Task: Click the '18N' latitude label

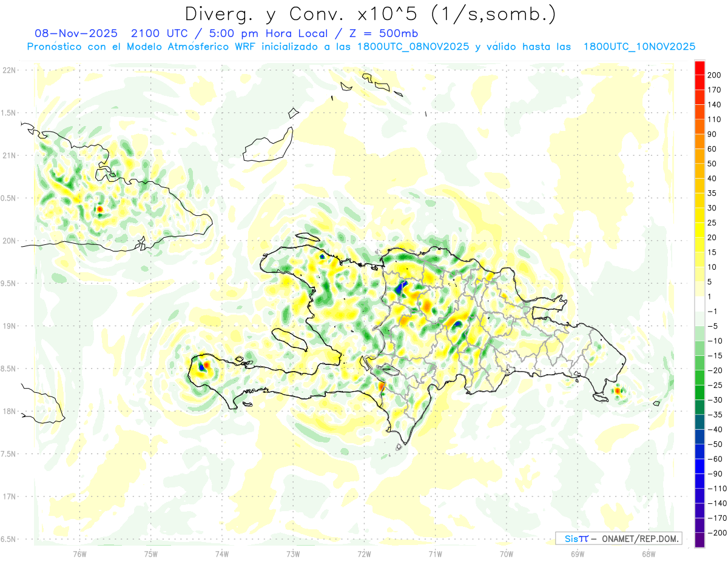Action: pyautogui.click(x=8, y=411)
